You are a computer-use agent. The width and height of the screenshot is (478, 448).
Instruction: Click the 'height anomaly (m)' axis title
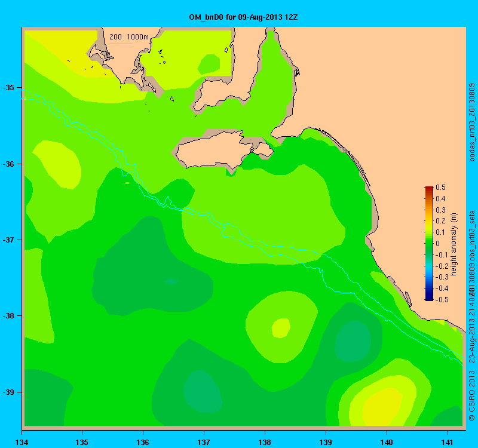454,244
